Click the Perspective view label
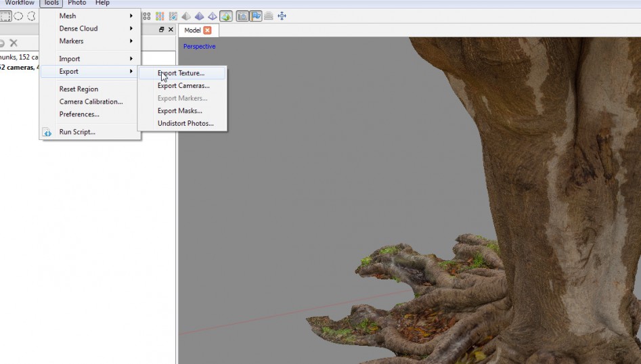The height and width of the screenshot is (364, 641). click(199, 47)
